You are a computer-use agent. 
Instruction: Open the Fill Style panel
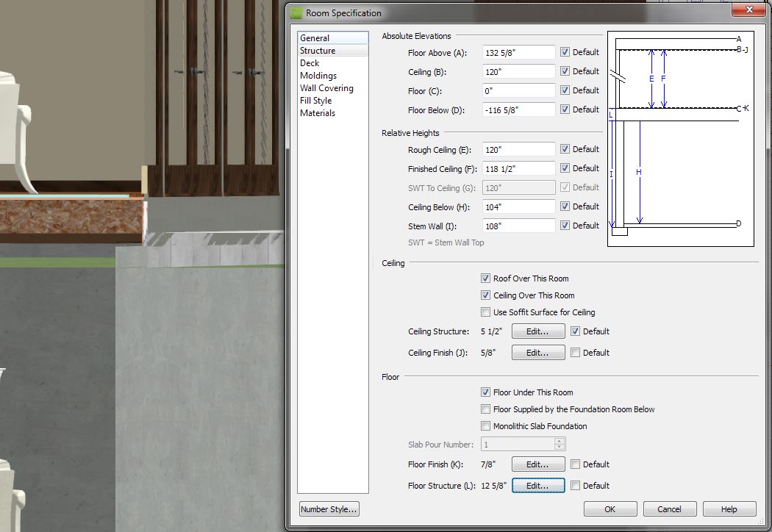315,101
